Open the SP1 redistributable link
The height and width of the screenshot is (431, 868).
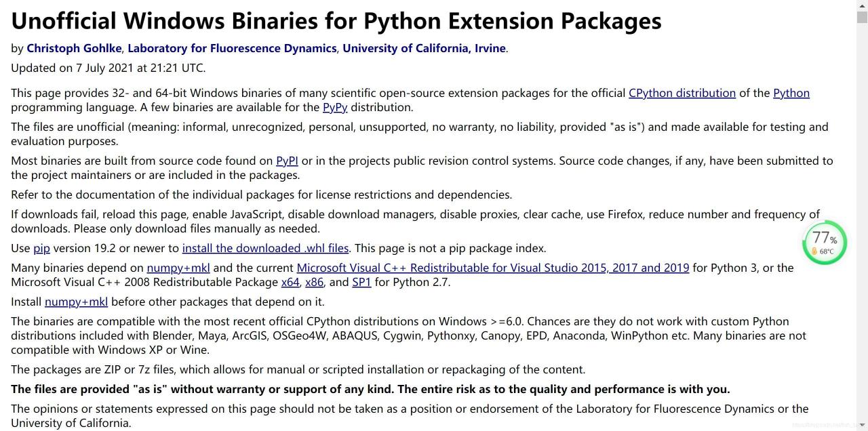click(x=361, y=282)
